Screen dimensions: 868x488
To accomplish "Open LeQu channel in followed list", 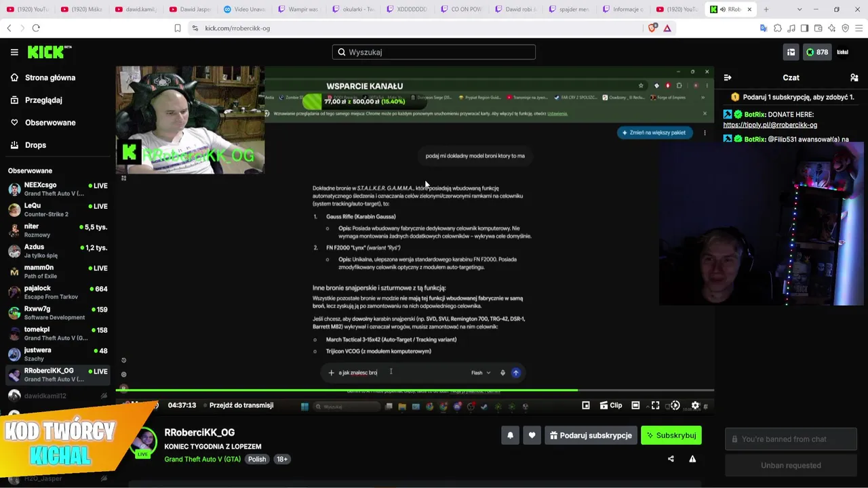I will (58, 210).
